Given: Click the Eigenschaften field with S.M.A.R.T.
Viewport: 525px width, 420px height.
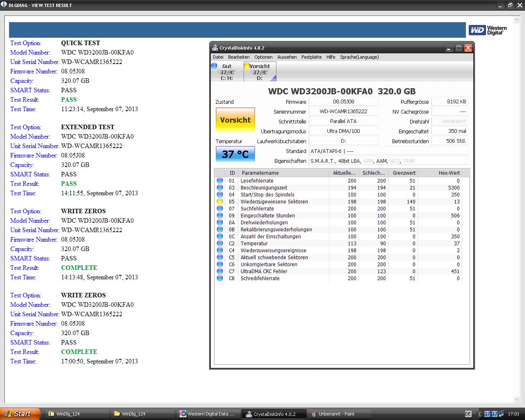Looking at the screenshot, I should pyautogui.click(x=388, y=161).
